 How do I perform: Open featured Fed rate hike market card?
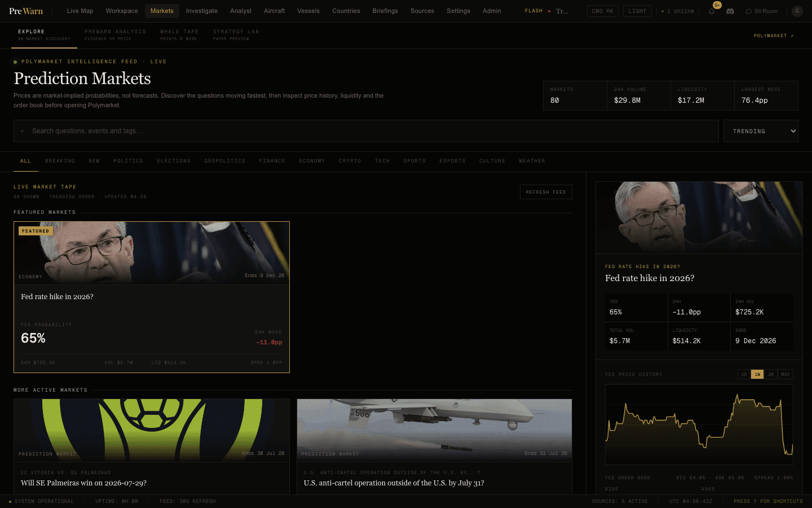[x=152, y=297]
